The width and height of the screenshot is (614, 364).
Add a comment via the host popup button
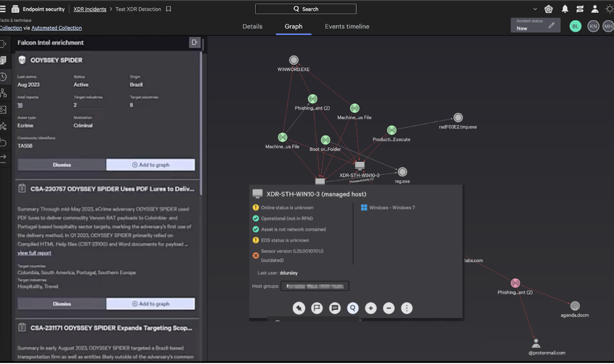click(335, 308)
